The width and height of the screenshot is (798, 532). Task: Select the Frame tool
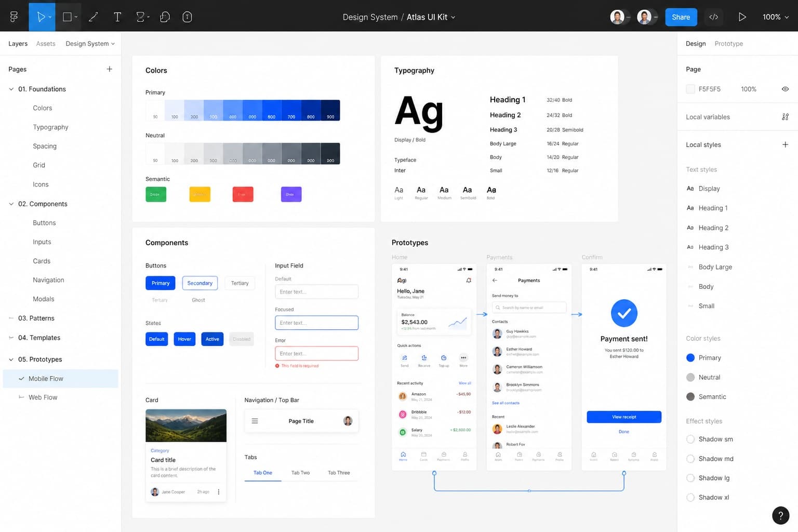click(x=67, y=17)
